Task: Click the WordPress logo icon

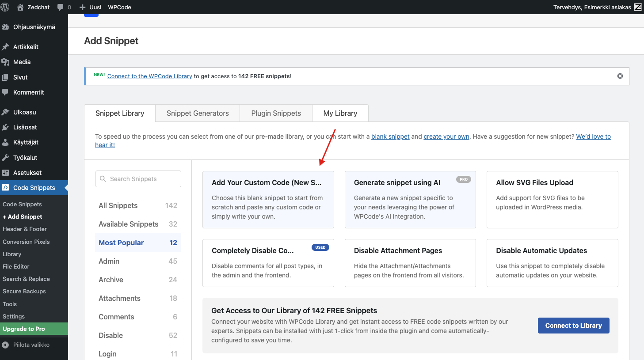Action: coord(5,7)
